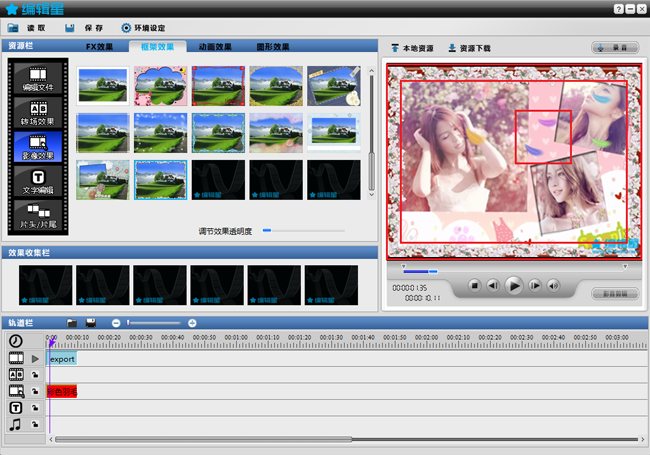The height and width of the screenshot is (455, 650).
Task: Select the 片头/片尾 intro/outro sidebar icon
Action: click(x=37, y=215)
